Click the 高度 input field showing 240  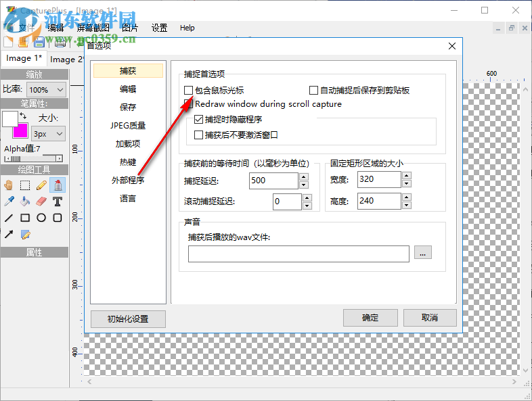[379, 201]
